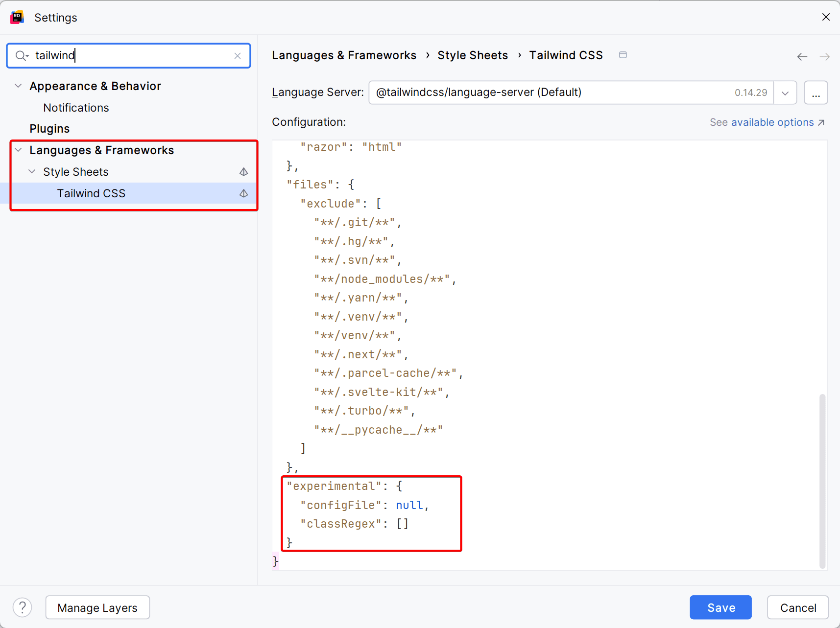Navigate forward with the right arrow
This screenshot has height=628, width=840.
pyautogui.click(x=825, y=57)
